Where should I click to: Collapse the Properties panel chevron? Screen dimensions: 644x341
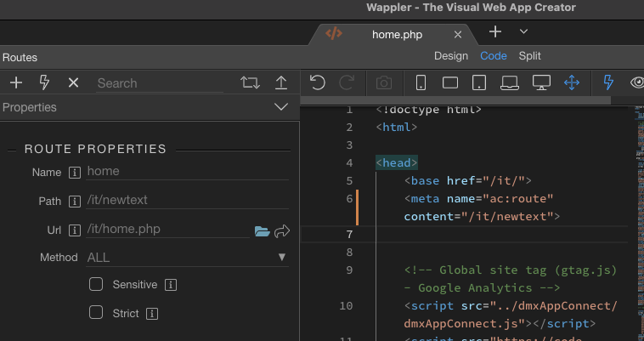pyautogui.click(x=281, y=107)
